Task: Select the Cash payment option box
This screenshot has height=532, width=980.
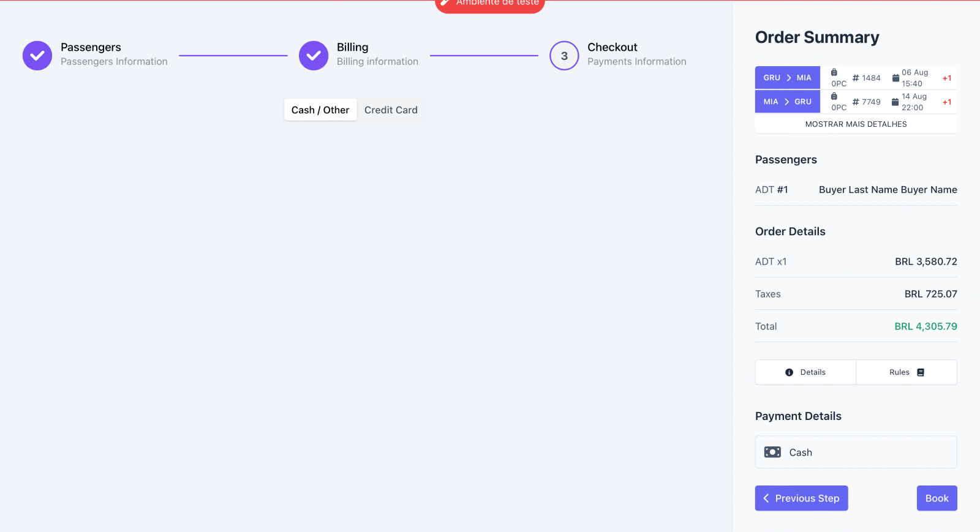Action: [856, 452]
